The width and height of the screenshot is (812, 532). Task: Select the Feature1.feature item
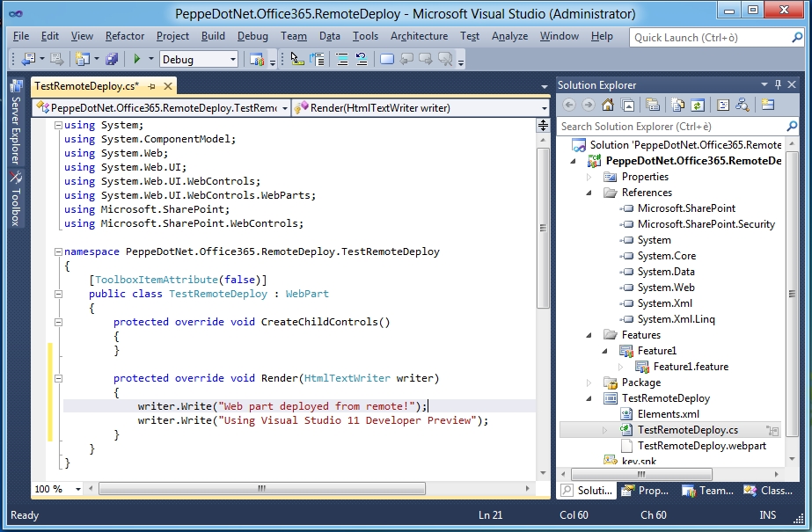[691, 367]
